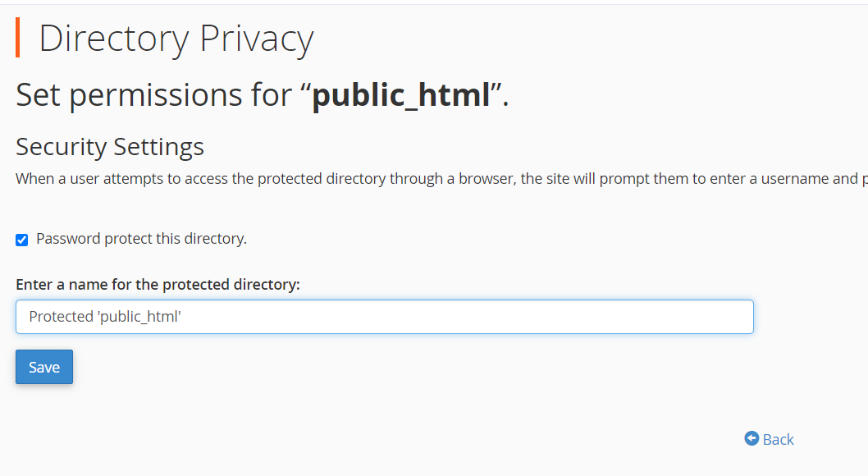
Task: Uncheck the Password protect this directory checkbox
Action: coord(22,240)
